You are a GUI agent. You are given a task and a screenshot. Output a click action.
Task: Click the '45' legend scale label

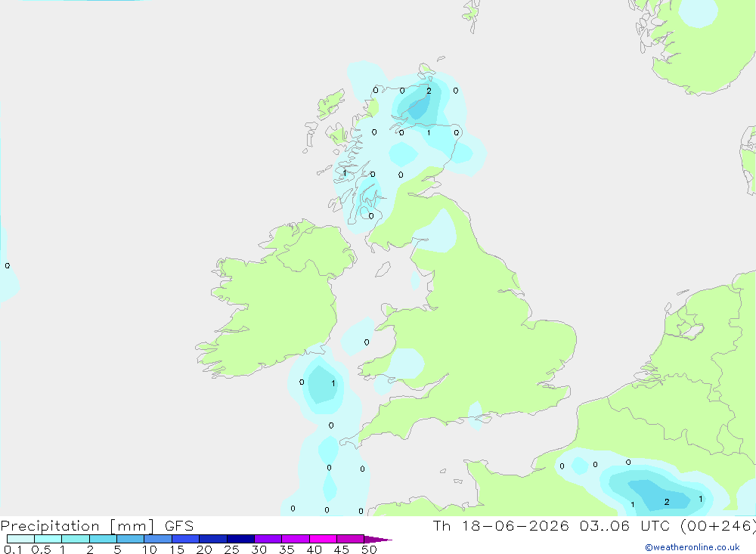[342, 549]
